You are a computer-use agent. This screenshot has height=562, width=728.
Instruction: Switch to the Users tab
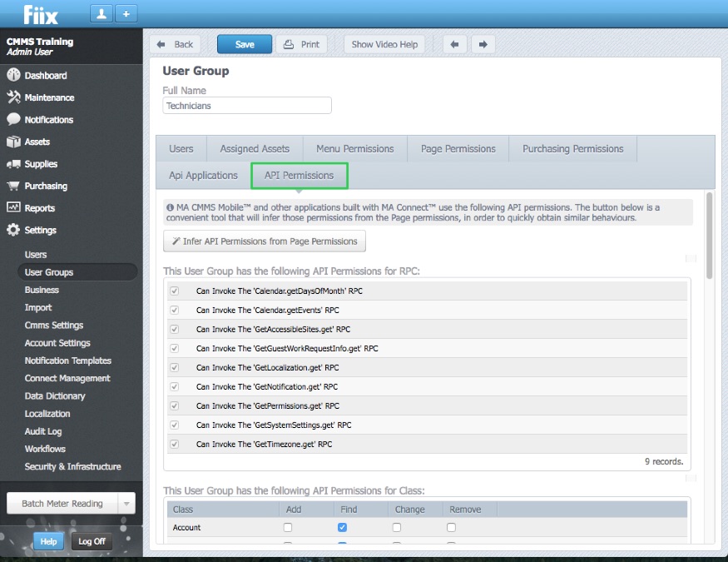pyautogui.click(x=181, y=149)
